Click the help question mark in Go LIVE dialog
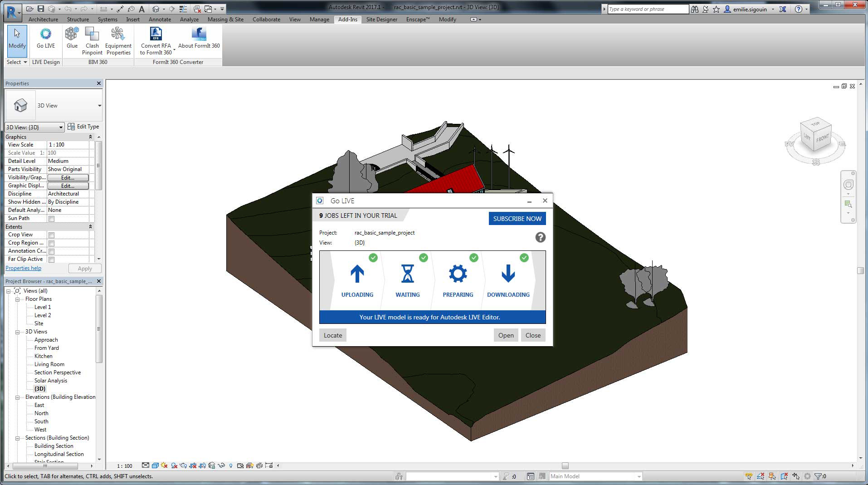Viewport: 868px width, 485px height. 540,237
